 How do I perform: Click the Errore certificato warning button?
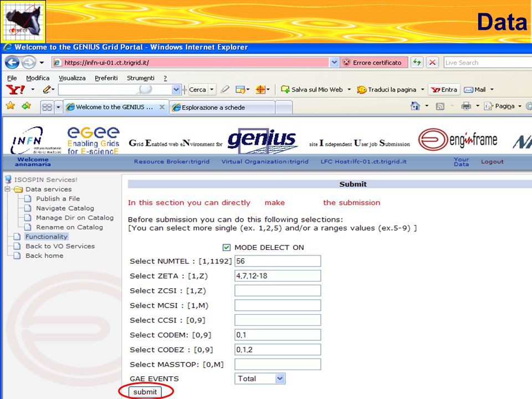pyautogui.click(x=374, y=63)
